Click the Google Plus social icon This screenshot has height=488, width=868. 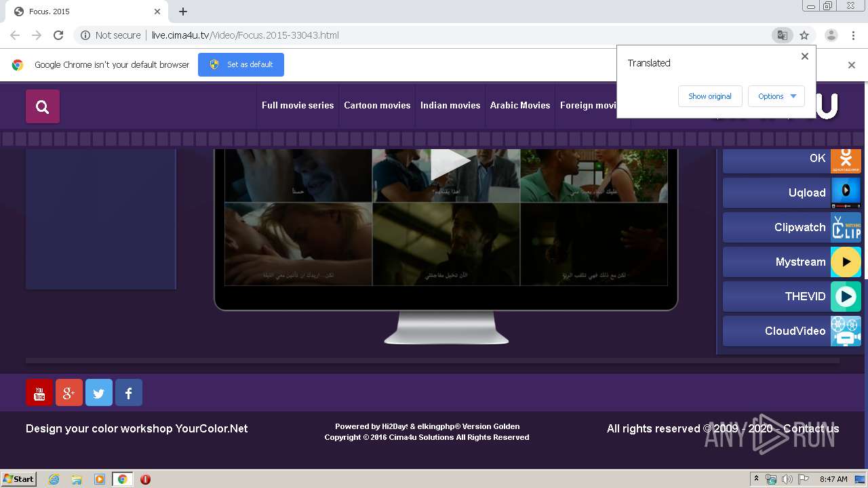[x=69, y=392]
